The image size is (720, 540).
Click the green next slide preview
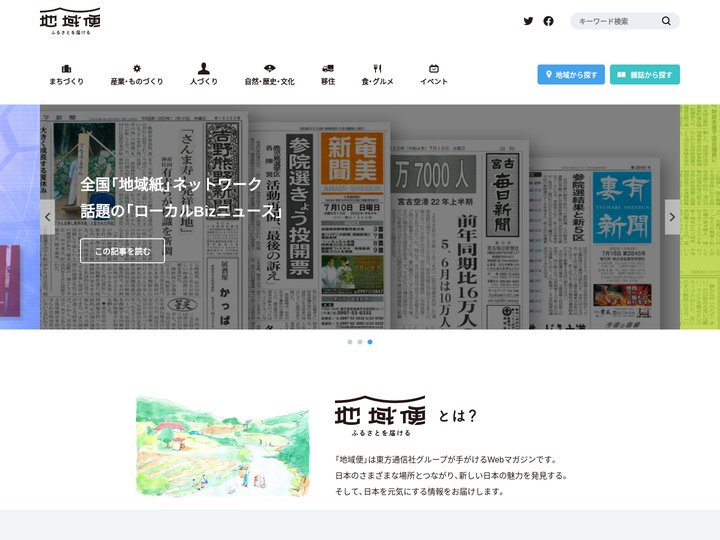700,217
